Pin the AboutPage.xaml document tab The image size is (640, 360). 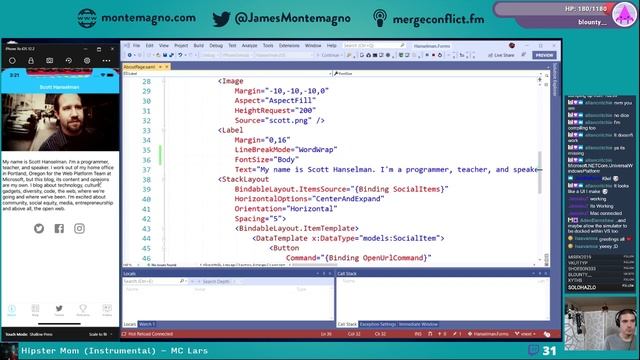(x=160, y=67)
